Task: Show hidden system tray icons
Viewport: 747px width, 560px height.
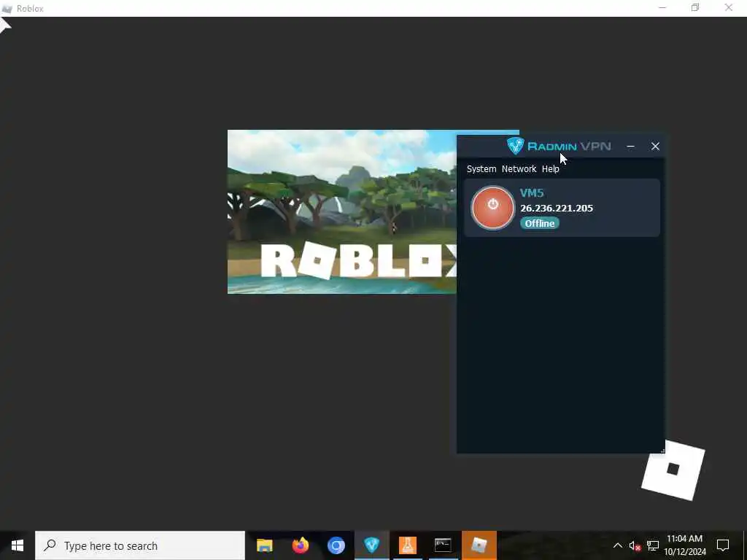Action: 617,545
